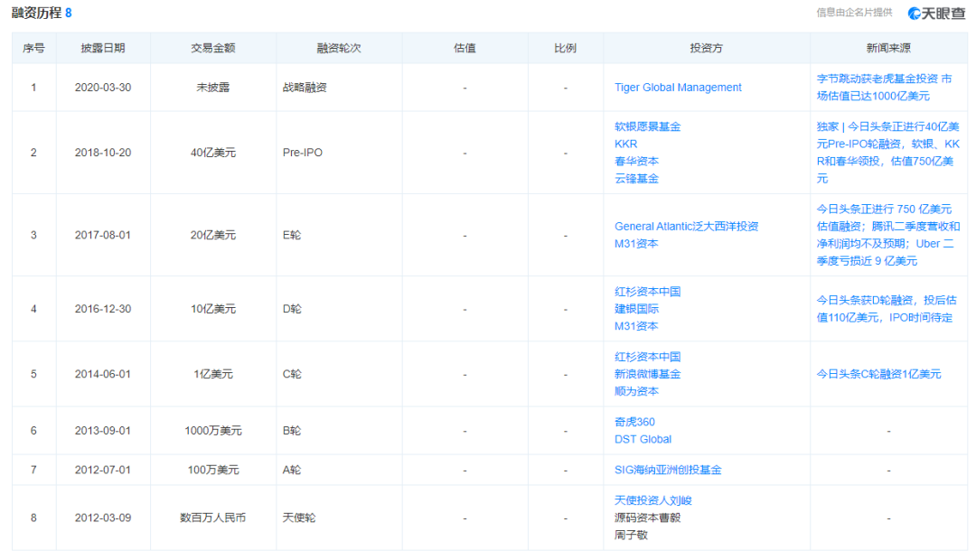Open General Atlantic泛大西洋投资 link
The height and width of the screenshot is (560, 976).
(x=686, y=227)
